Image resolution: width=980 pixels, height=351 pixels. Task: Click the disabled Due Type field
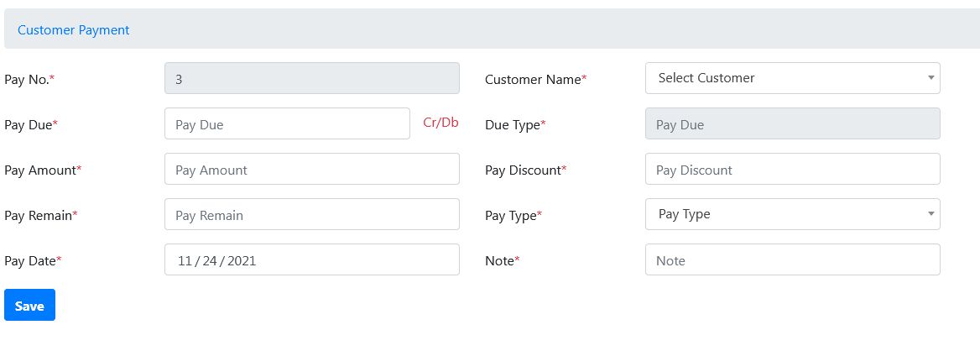pos(792,124)
